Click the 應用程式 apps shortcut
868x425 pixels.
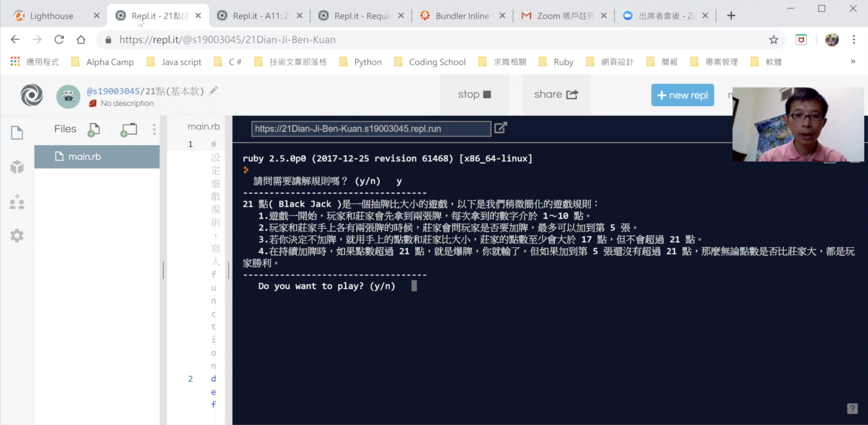35,62
